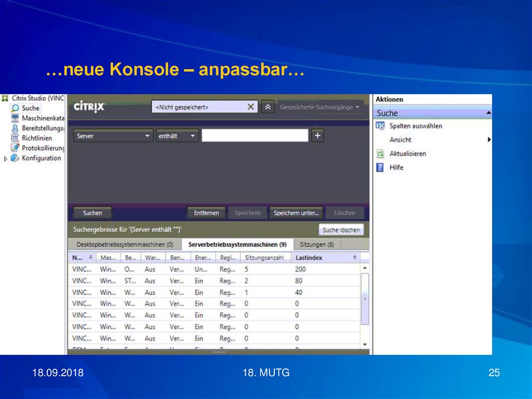Open the enthält operator dropdown
The height and width of the screenshot is (399, 532).
pos(177,136)
